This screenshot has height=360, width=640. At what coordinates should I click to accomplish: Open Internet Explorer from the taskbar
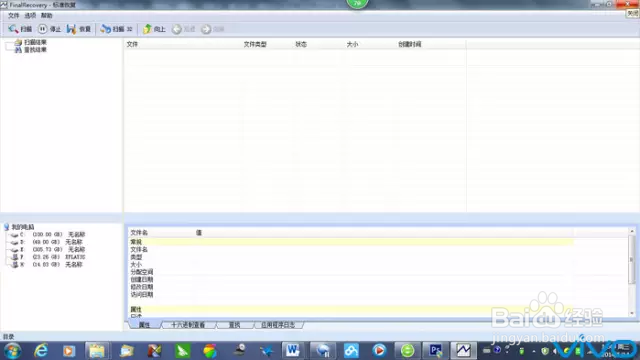[41, 351]
